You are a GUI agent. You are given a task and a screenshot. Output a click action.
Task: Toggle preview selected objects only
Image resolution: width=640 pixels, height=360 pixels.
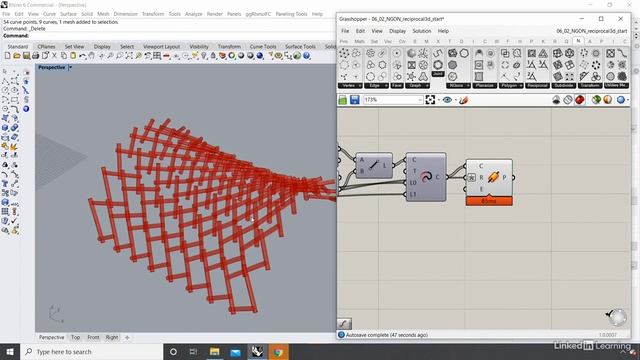coord(596,100)
